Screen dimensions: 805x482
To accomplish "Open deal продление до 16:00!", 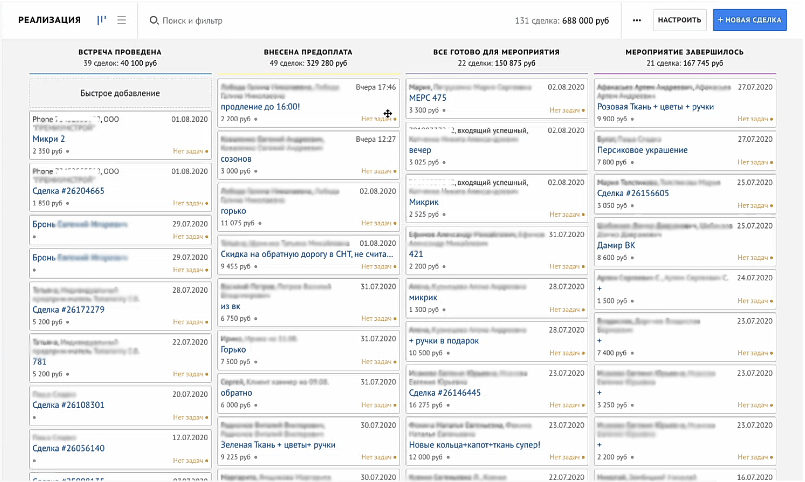I will (260, 107).
